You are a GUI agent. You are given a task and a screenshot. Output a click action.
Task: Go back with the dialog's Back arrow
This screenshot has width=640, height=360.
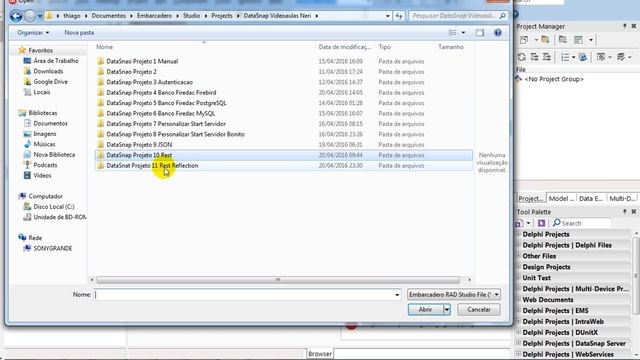point(16,16)
